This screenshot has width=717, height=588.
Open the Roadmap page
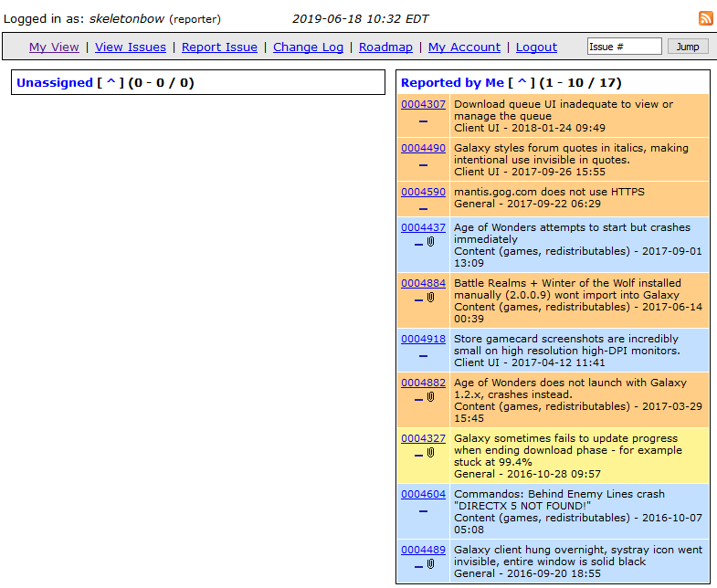(x=385, y=47)
